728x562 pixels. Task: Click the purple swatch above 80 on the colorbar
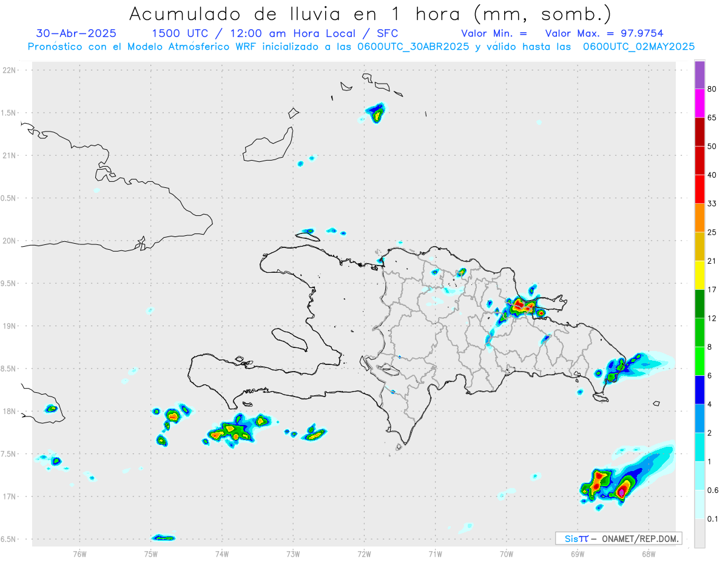tap(699, 75)
